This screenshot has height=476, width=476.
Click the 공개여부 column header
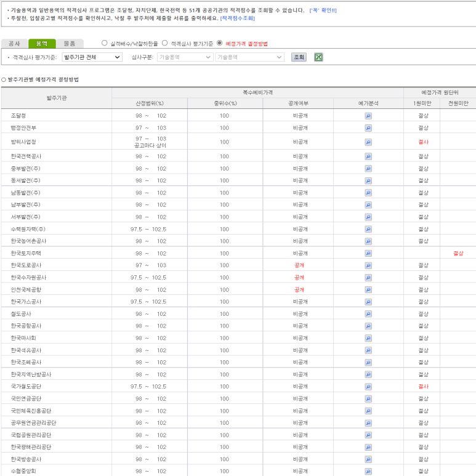(298, 103)
